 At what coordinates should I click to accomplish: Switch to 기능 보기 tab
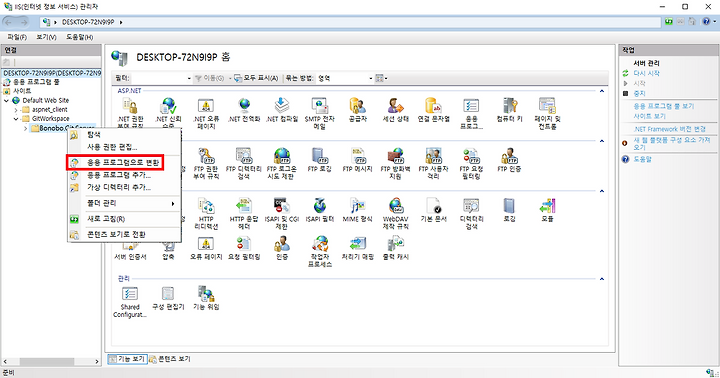click(x=127, y=359)
